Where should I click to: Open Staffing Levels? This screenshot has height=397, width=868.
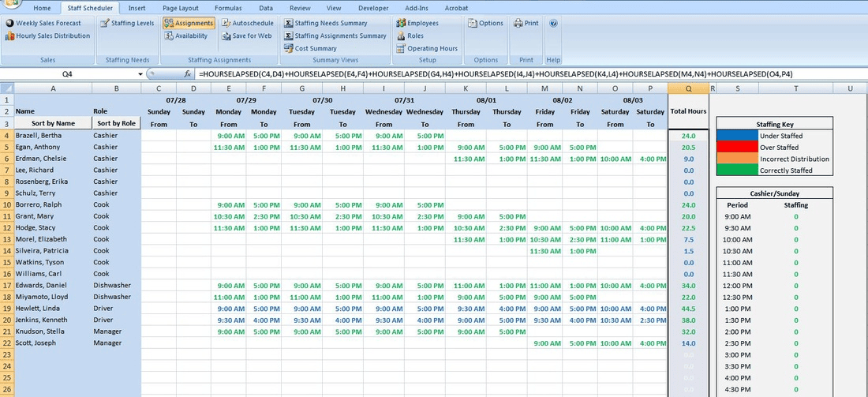pos(127,23)
